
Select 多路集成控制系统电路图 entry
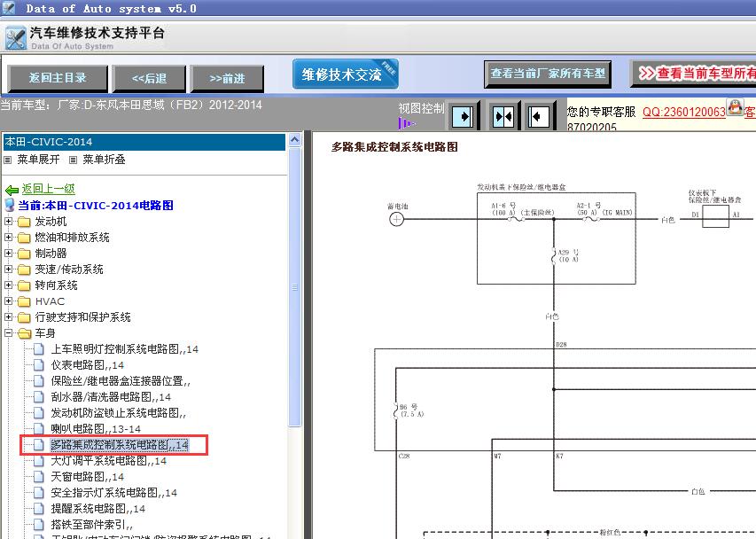120,444
